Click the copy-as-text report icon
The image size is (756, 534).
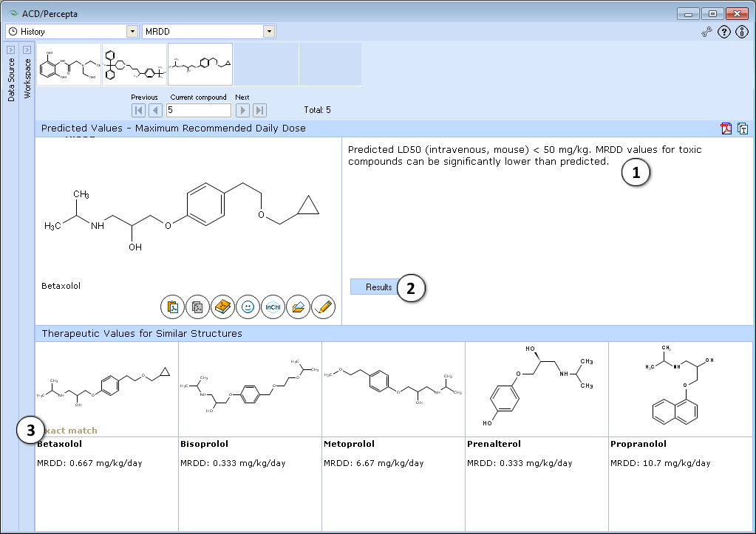(743, 129)
